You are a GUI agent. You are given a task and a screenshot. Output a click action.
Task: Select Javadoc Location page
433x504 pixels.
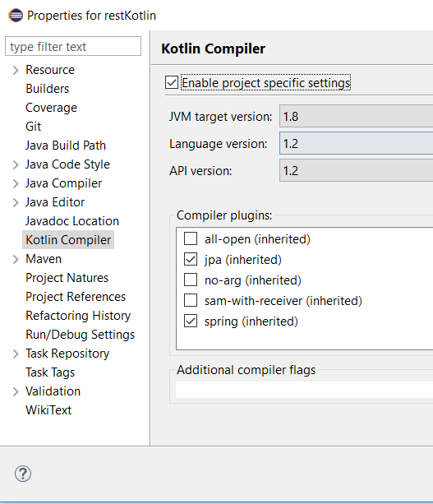click(72, 221)
